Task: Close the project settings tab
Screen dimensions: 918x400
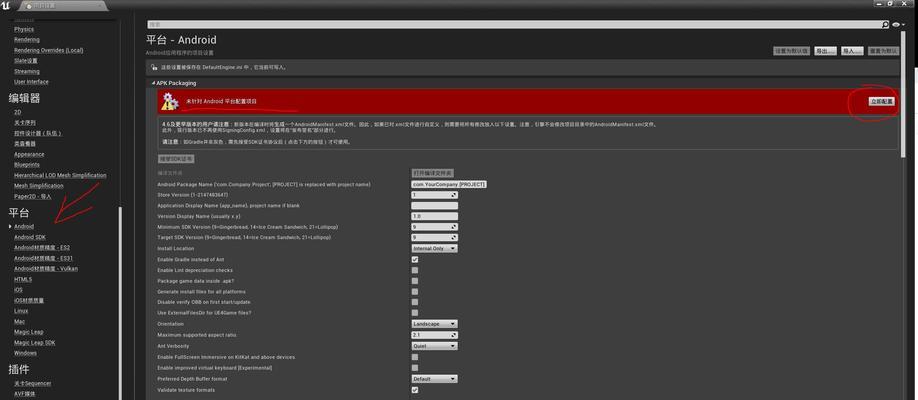Action: [101, 6]
